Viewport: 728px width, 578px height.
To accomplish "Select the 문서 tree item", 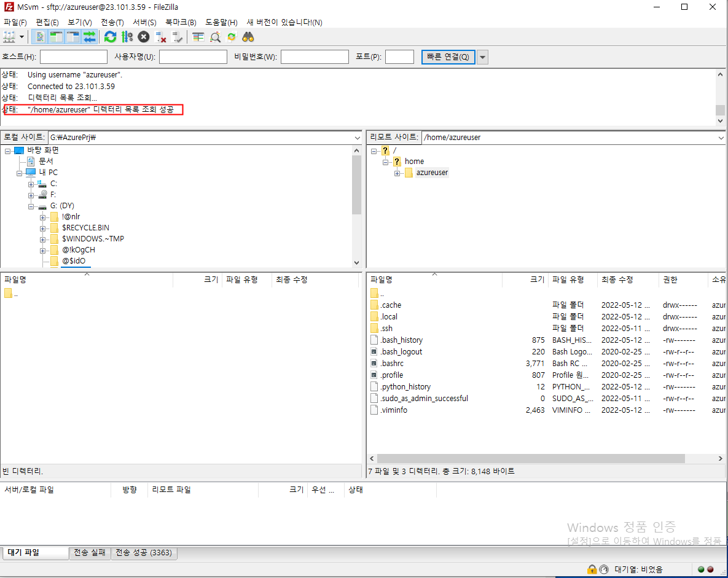I will (x=46, y=161).
